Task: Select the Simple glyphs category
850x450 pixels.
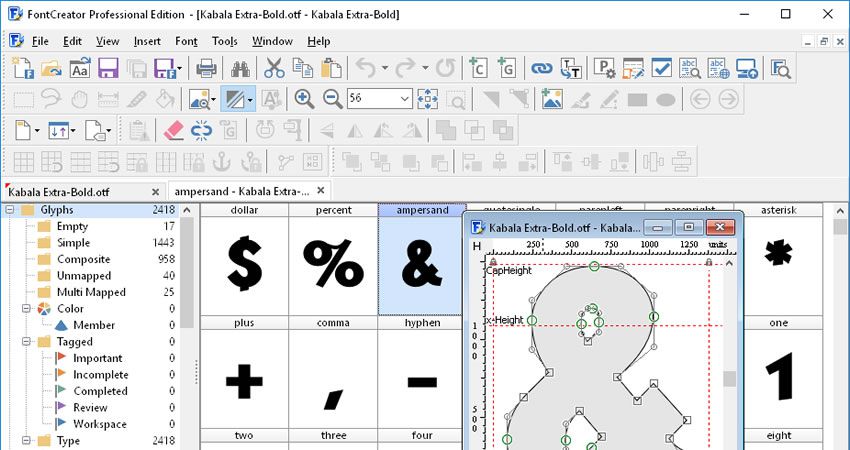Action: click(x=73, y=243)
